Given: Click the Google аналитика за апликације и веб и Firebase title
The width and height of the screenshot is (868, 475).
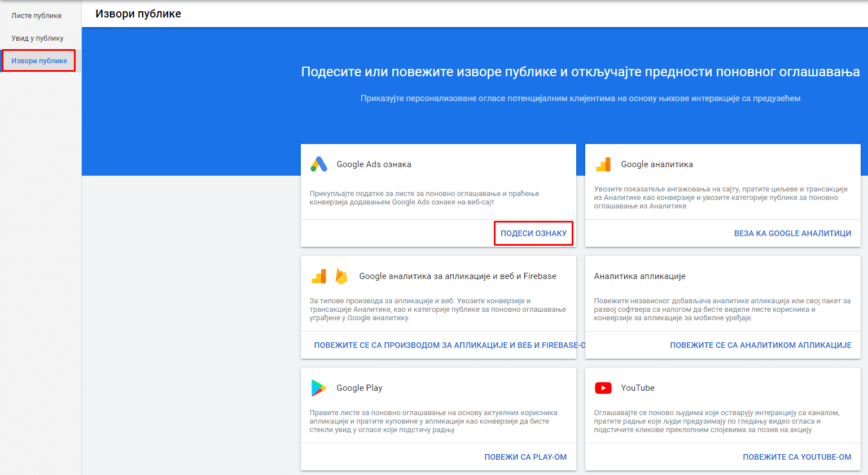Looking at the screenshot, I should [458, 276].
